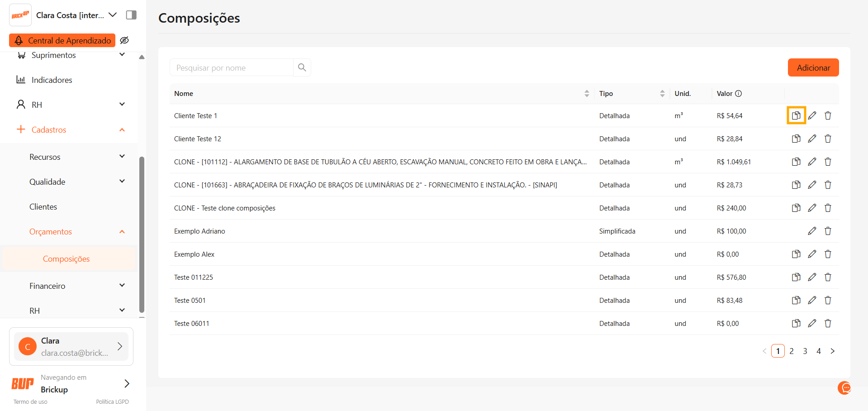Clone the Teste 011225 composition
Viewport: 868px width, 411px height.
[x=796, y=277]
